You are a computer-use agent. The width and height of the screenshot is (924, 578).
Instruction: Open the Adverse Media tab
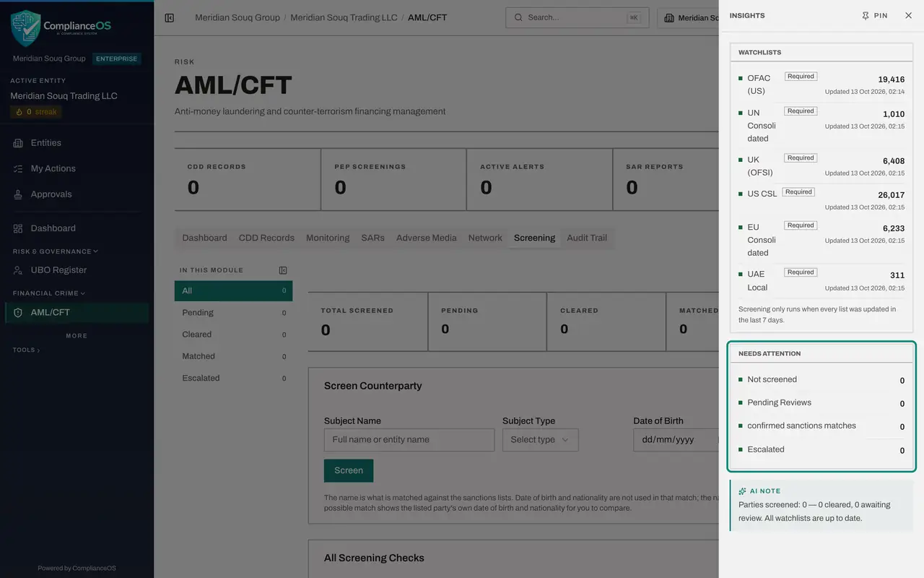pos(426,238)
